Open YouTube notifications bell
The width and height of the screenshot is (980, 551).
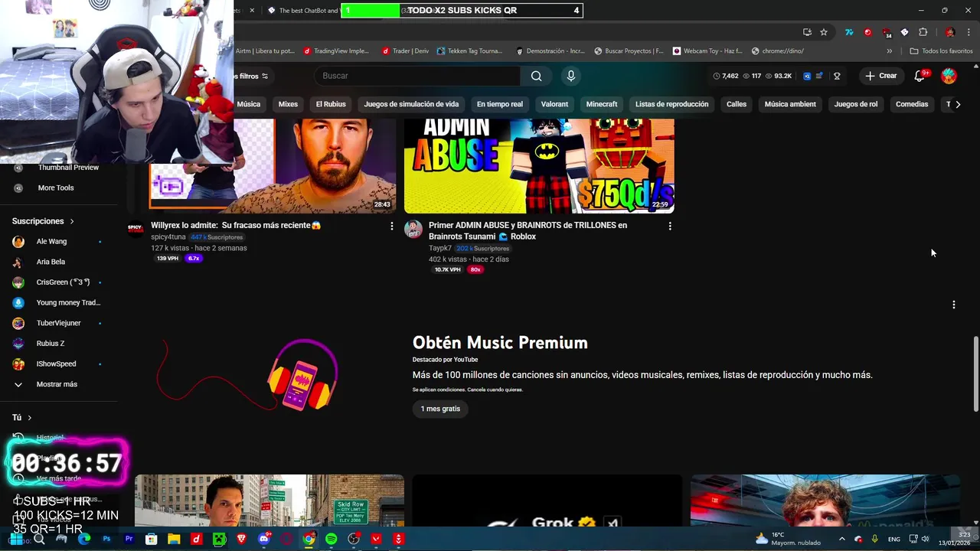[920, 76]
